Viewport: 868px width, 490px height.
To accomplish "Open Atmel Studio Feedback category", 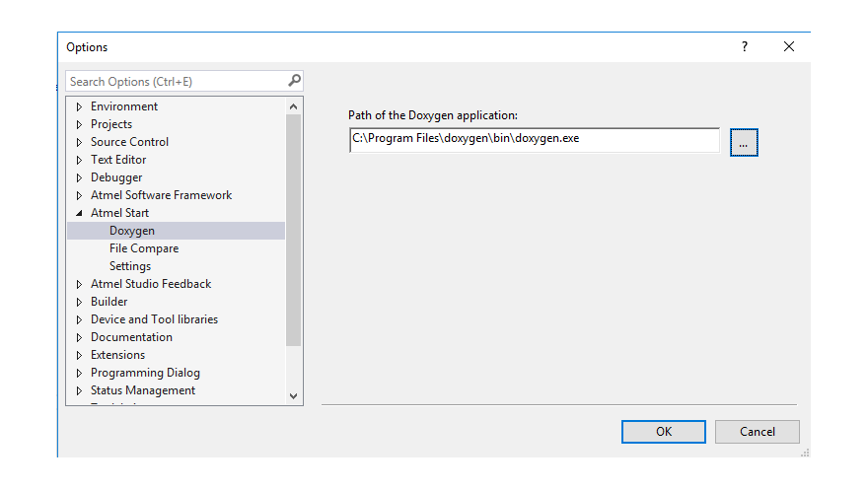I will pos(151,284).
